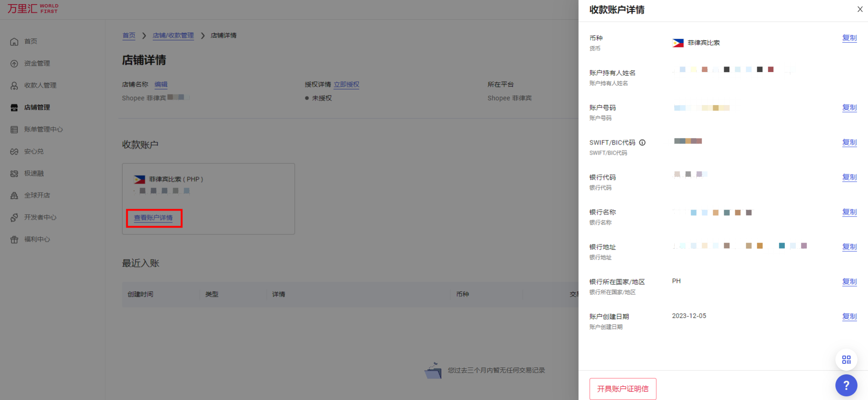Copy the 账户号码 value

click(849, 108)
